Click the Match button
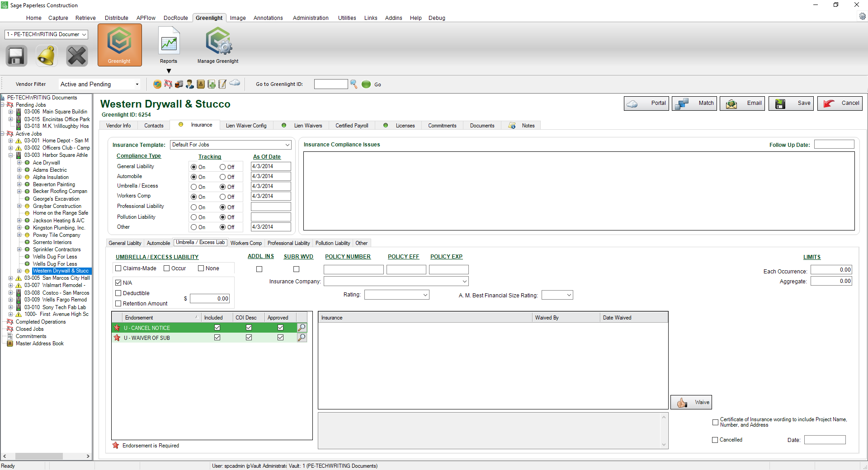Viewport: 868px width, 470px height. tap(694, 103)
